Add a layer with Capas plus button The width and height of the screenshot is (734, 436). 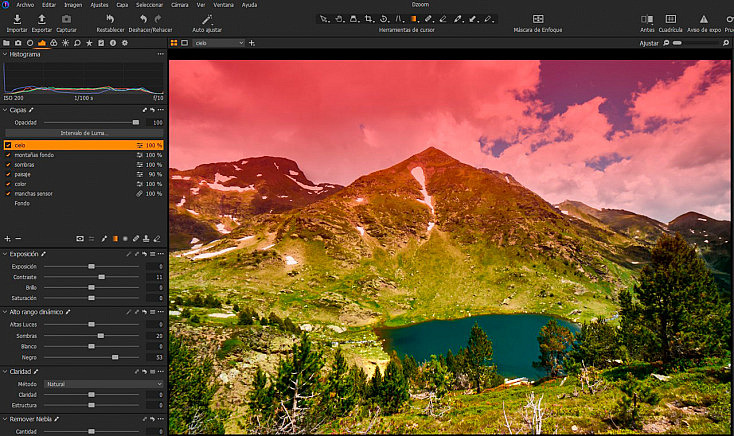pyautogui.click(x=7, y=239)
